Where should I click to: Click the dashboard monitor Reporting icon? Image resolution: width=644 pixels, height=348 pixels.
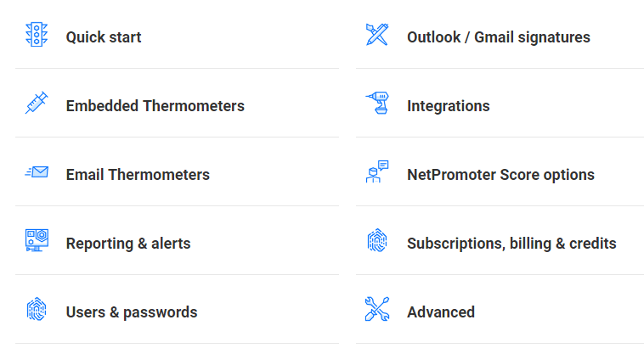pyautogui.click(x=37, y=240)
